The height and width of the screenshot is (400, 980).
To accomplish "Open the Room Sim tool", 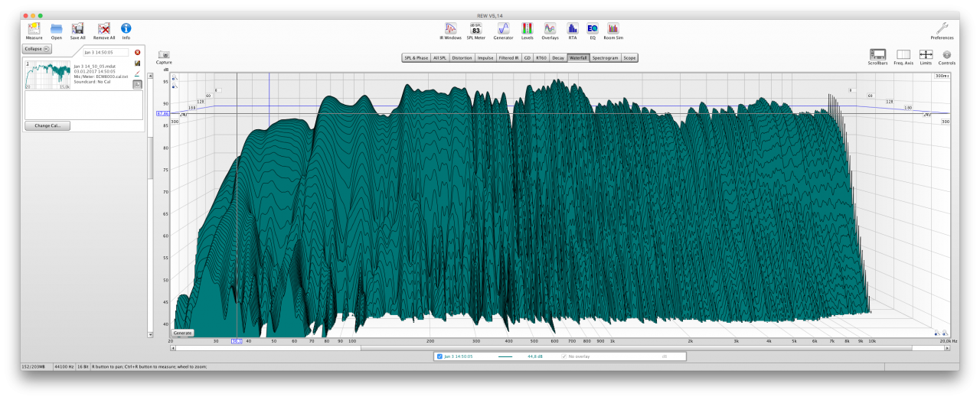I will (x=613, y=29).
